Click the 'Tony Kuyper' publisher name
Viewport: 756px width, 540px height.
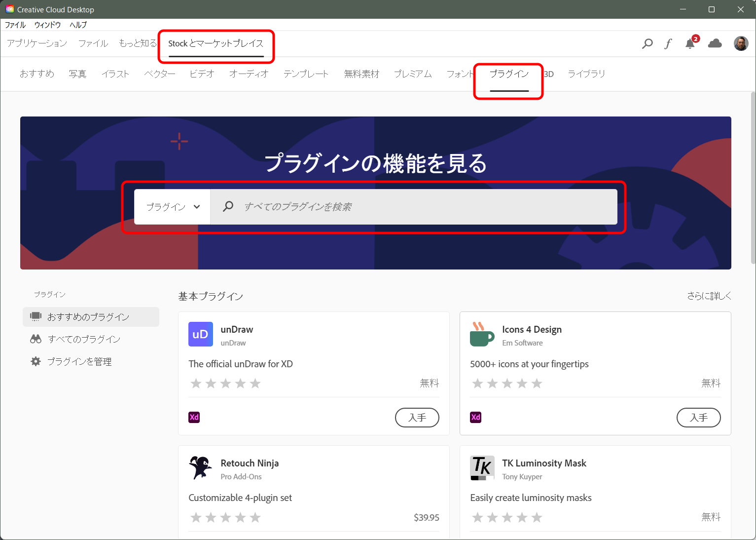tap(522, 477)
